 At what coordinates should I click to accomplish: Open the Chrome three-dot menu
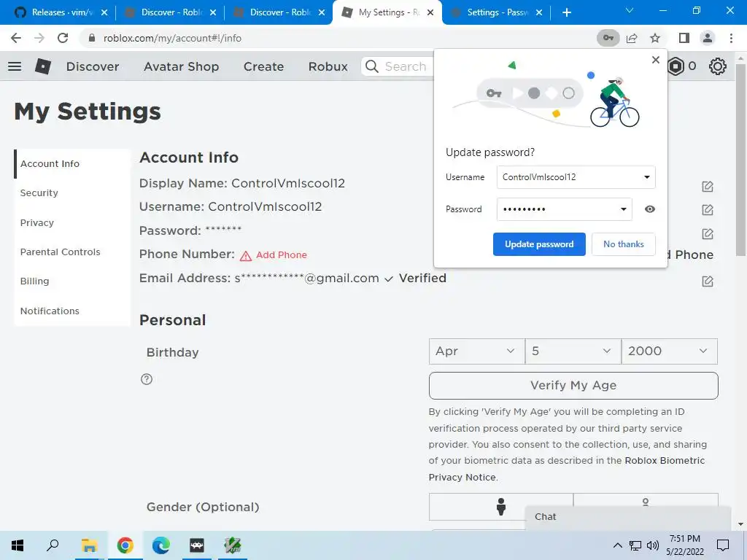(x=731, y=38)
